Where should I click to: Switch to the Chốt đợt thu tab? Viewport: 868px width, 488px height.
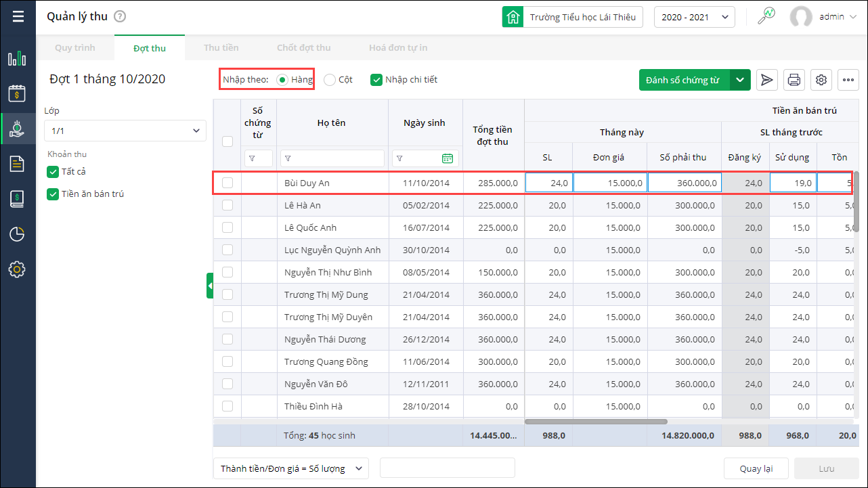point(303,48)
